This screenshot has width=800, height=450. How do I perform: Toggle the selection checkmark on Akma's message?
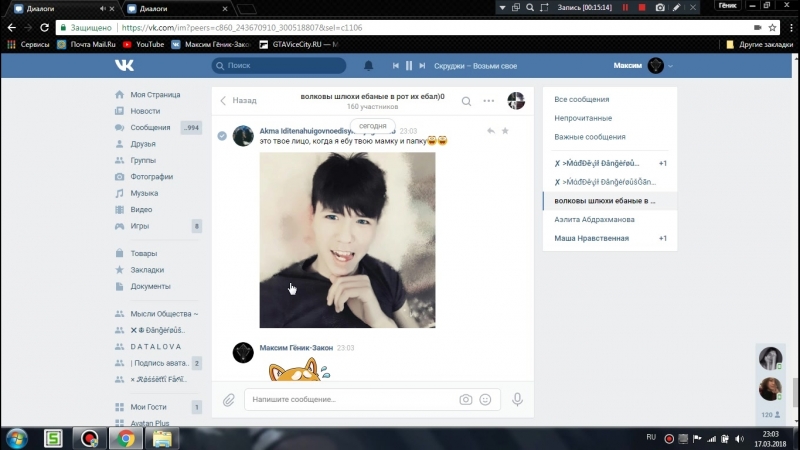click(222, 136)
